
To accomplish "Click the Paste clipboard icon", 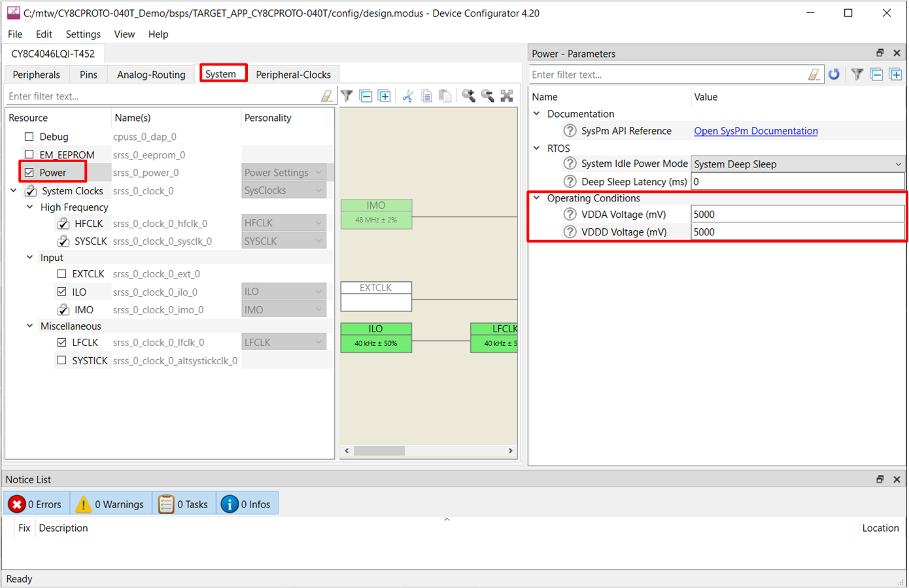I will click(445, 96).
